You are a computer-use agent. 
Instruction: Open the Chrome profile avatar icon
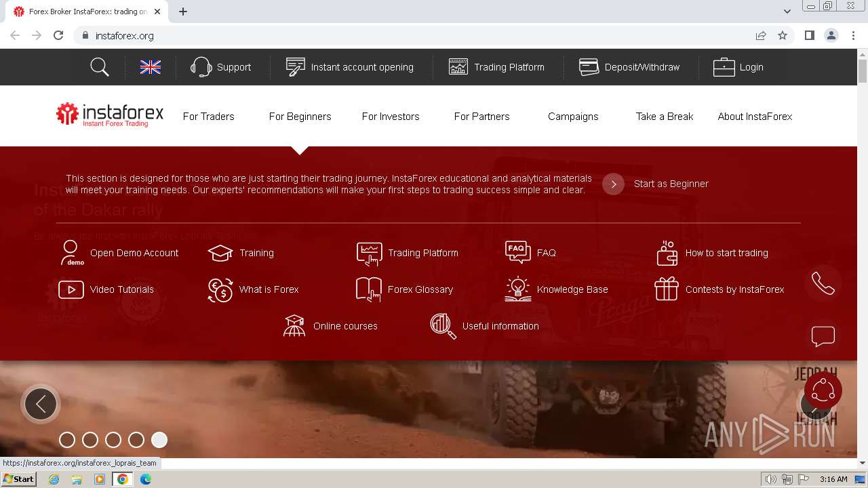point(831,35)
